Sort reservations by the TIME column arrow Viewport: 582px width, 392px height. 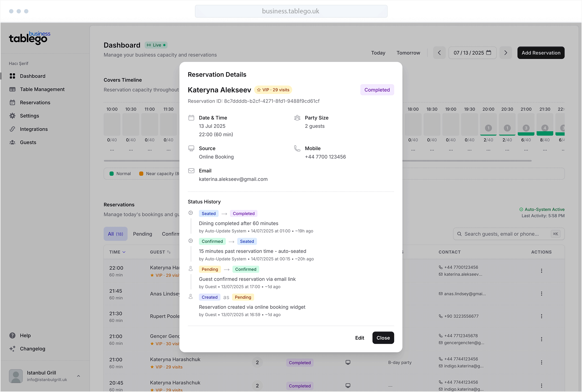(124, 252)
